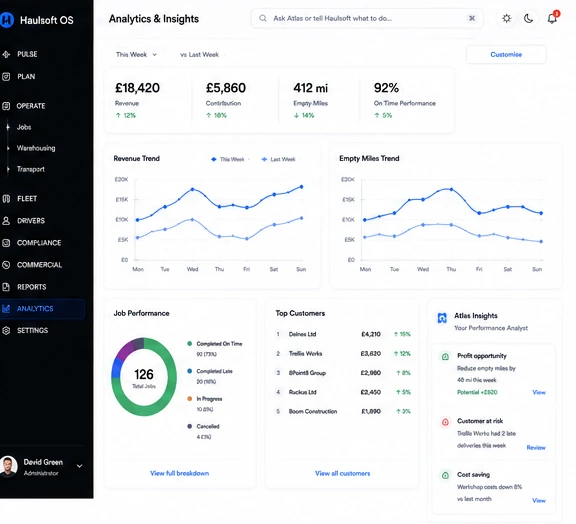The width and height of the screenshot is (576, 524).
Task: Click the Compliance sidebar icon
Action: click(x=6, y=243)
